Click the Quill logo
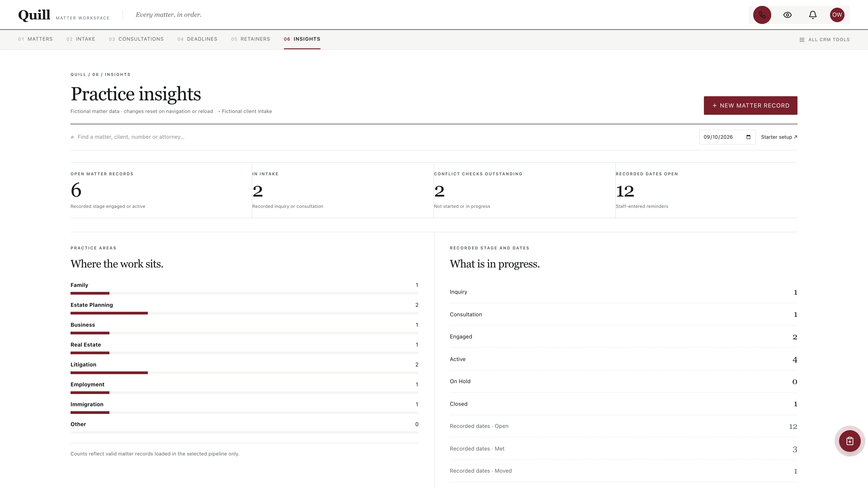Viewport: 868px width, 488px height. point(34,15)
